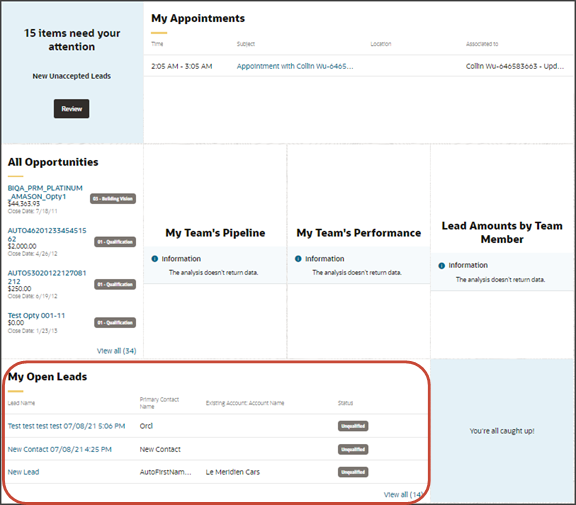This screenshot has height=505, width=576.
Task: Click My Appointments heading
Action: [198, 18]
